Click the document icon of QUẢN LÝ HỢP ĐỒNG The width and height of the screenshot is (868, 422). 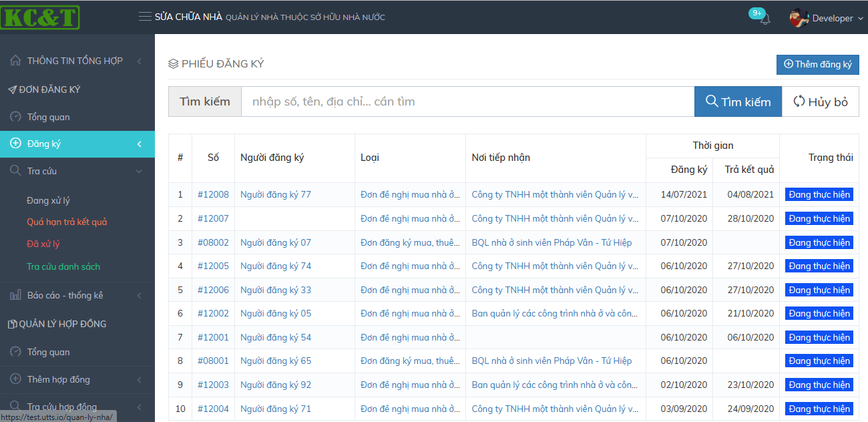[x=12, y=324]
